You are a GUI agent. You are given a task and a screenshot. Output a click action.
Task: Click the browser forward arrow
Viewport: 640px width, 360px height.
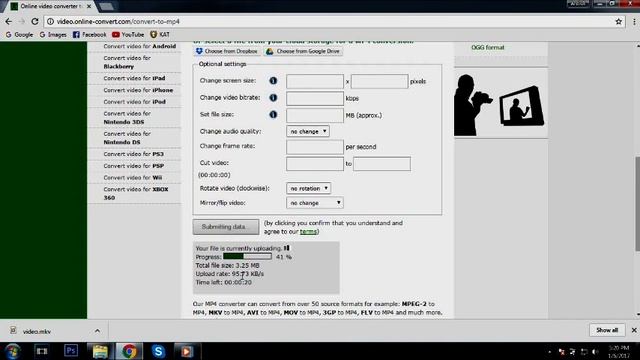(22, 21)
